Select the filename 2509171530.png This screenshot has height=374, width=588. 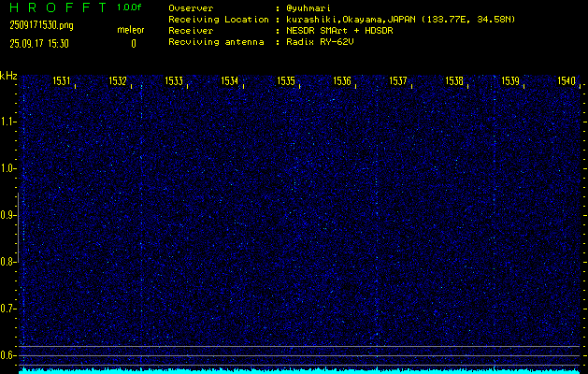[x=42, y=25]
